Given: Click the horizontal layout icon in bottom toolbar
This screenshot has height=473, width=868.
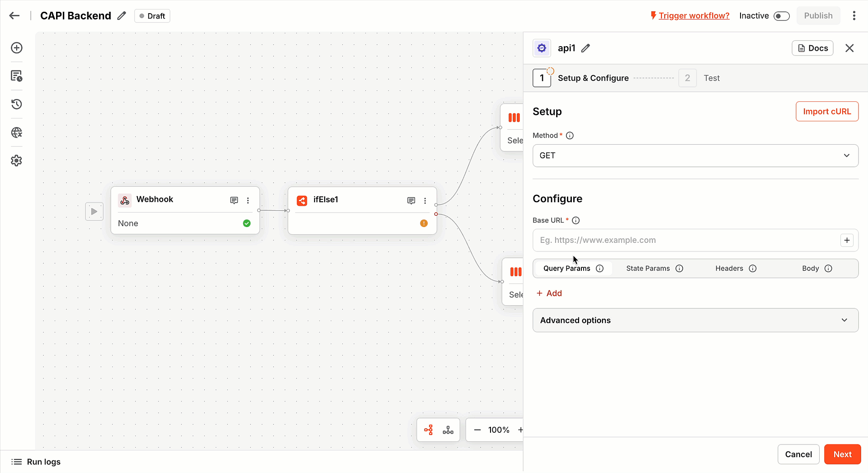Looking at the screenshot, I should [429, 430].
